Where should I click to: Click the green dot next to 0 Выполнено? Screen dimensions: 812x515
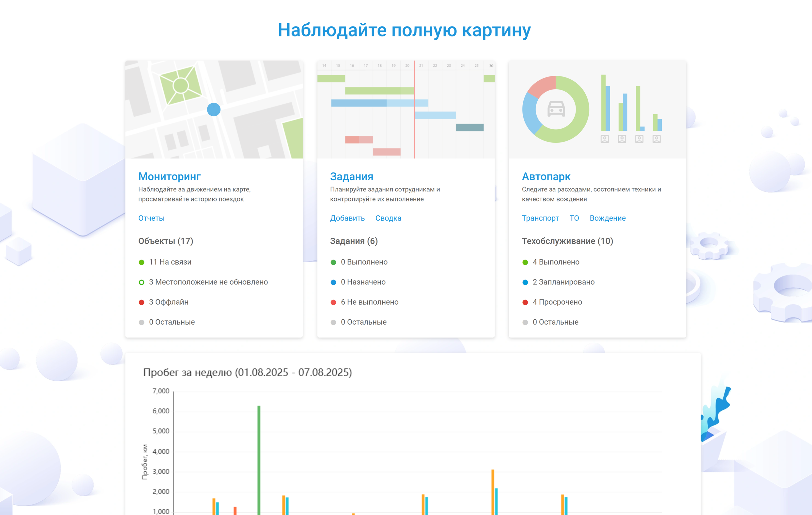(x=333, y=262)
